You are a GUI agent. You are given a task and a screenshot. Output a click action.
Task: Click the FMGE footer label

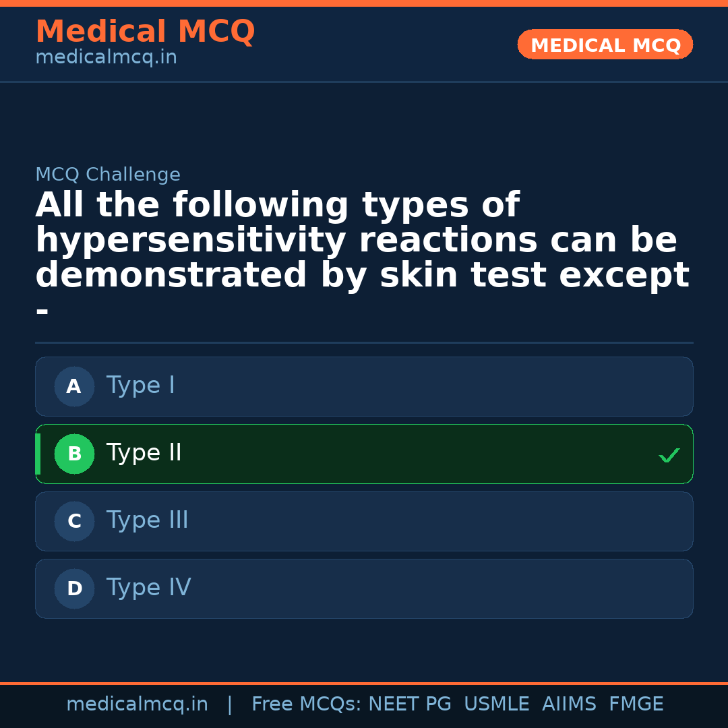pyautogui.click(x=636, y=704)
